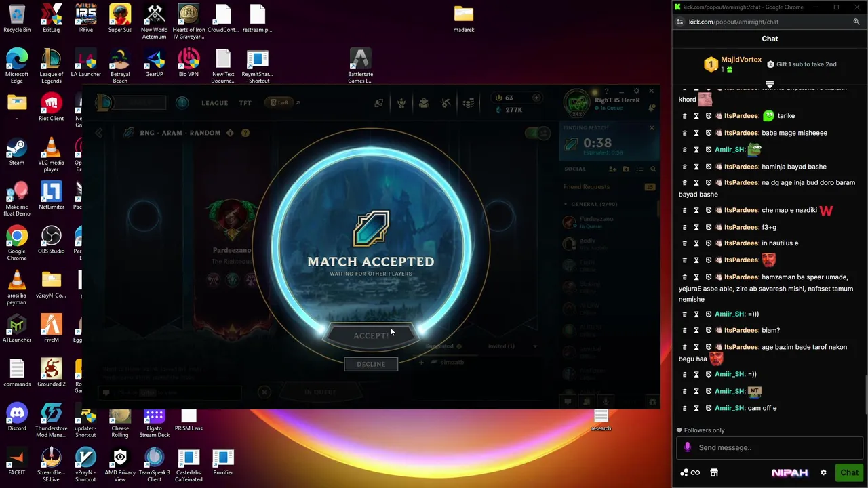The image size is (868, 488).
Task: Click the green Chat send button
Action: pos(850,473)
